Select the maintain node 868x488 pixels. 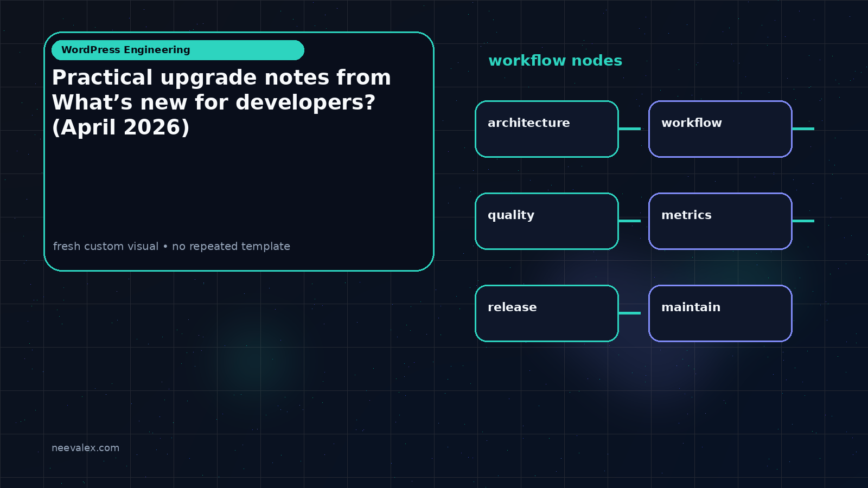tap(720, 313)
